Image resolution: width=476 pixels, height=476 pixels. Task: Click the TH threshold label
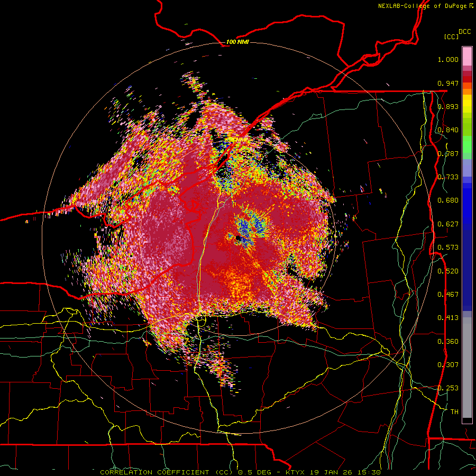click(x=454, y=412)
